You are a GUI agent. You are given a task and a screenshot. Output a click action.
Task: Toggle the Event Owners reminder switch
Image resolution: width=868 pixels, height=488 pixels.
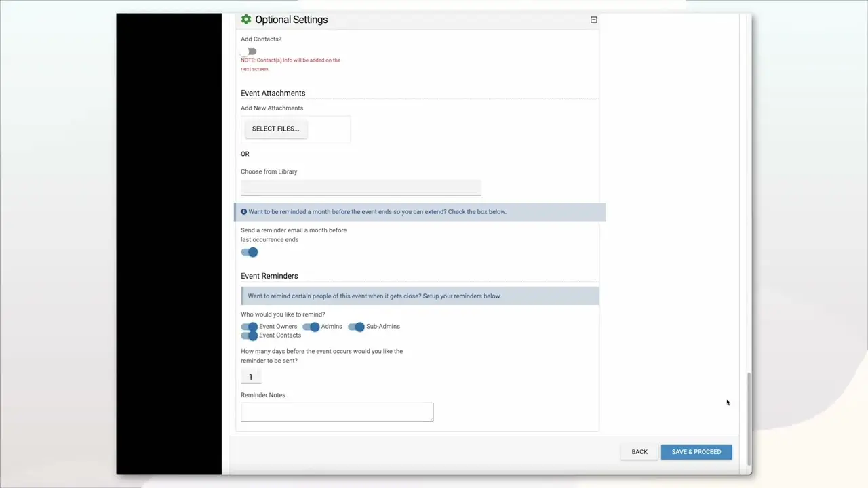249,327
